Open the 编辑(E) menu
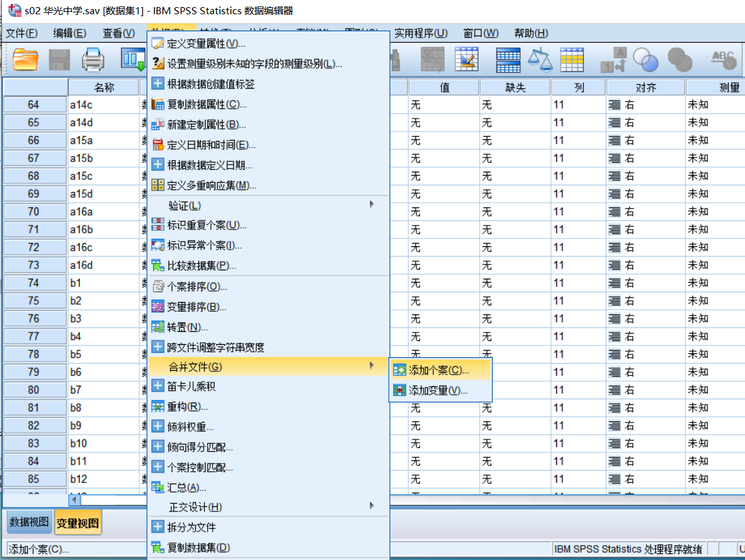The height and width of the screenshot is (560, 745). coord(70,33)
